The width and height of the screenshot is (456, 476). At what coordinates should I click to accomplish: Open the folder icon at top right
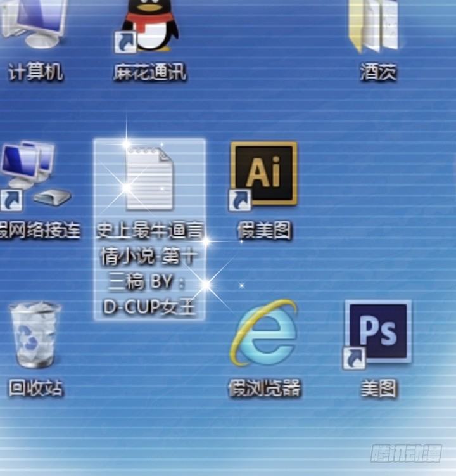[x=377, y=25]
